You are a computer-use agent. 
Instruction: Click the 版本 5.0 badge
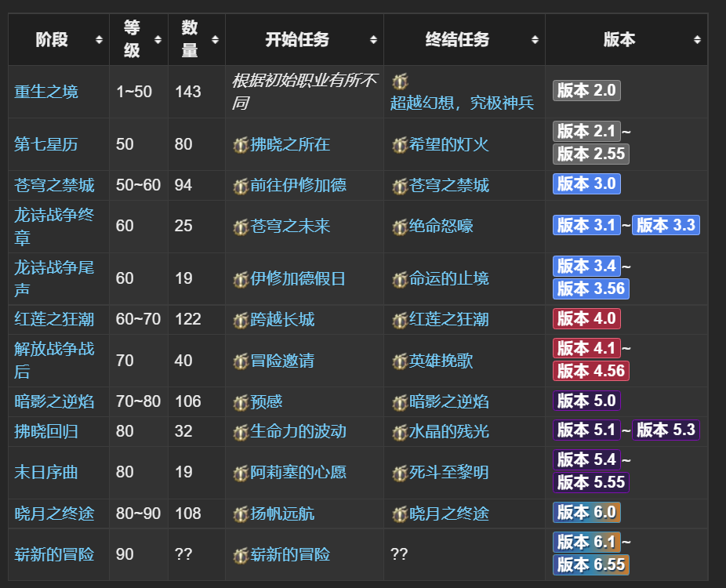tap(586, 401)
